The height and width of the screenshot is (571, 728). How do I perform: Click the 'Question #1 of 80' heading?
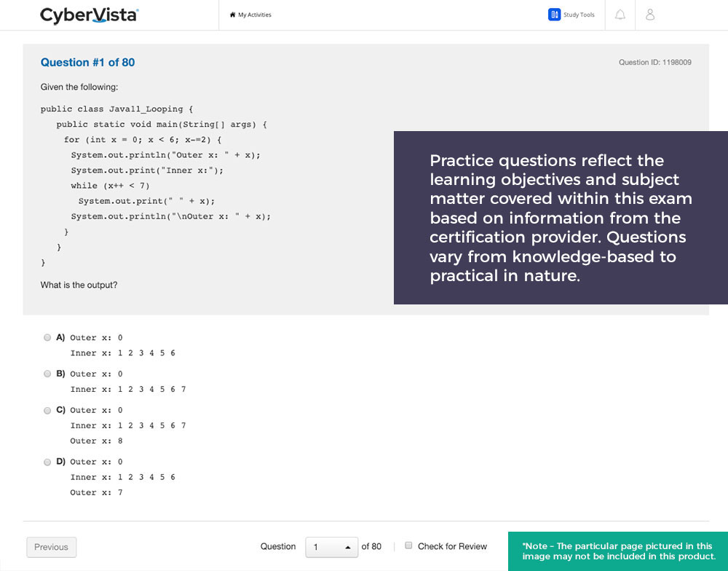point(87,63)
